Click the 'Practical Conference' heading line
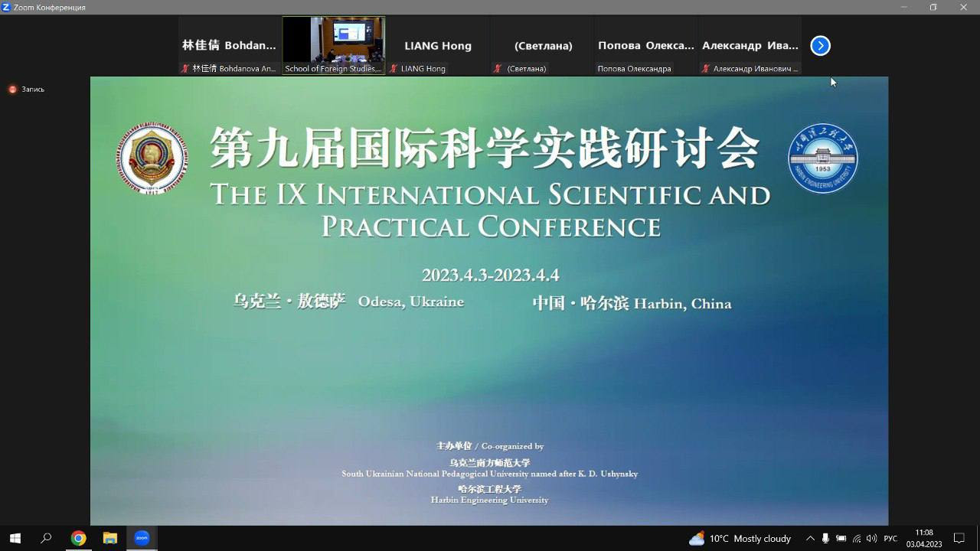The width and height of the screenshot is (980, 551). (491, 227)
